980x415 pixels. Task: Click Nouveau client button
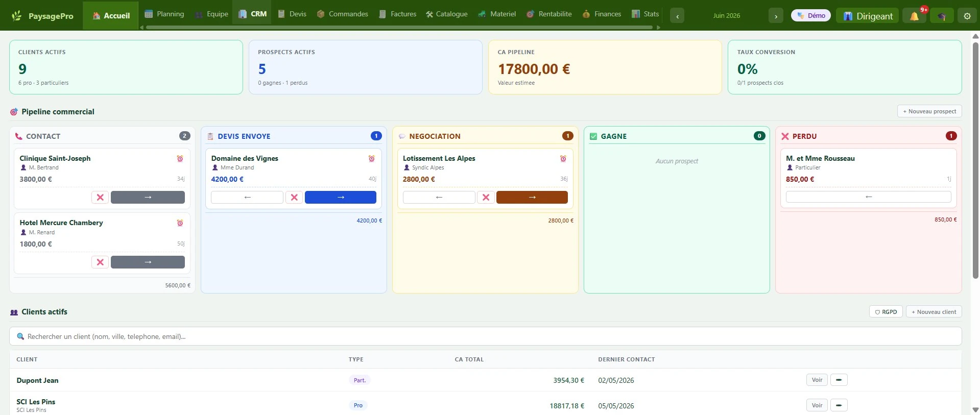934,312
